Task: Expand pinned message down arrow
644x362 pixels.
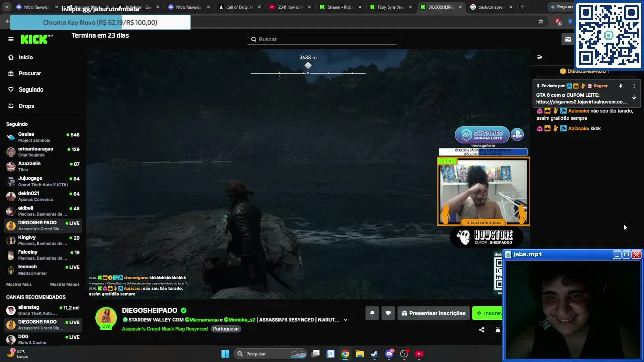Action: (x=634, y=97)
